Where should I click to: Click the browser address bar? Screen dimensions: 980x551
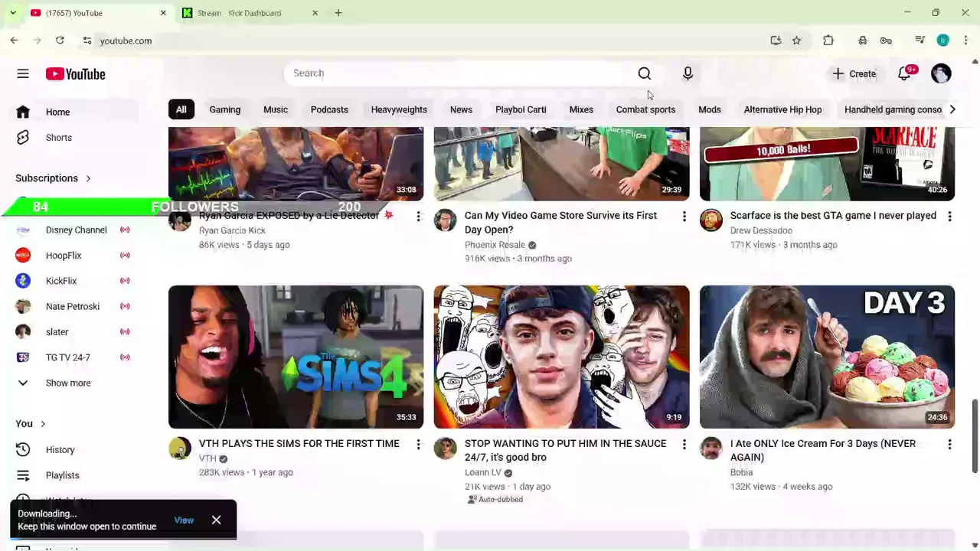coord(429,41)
